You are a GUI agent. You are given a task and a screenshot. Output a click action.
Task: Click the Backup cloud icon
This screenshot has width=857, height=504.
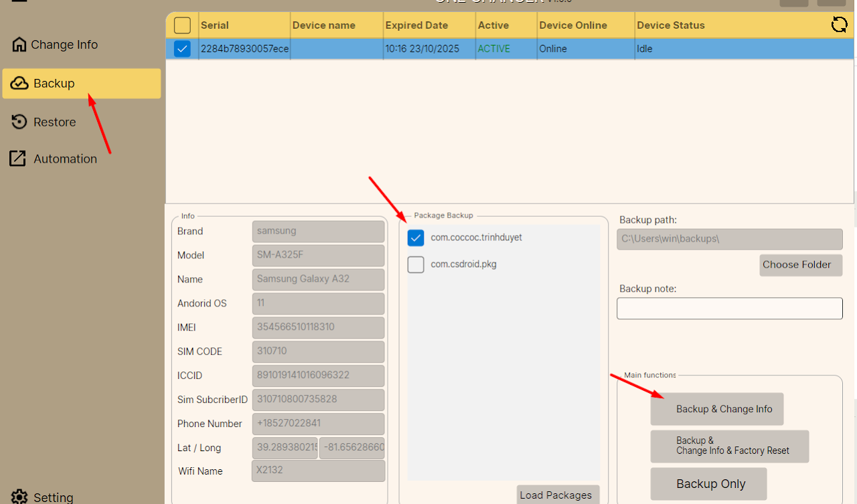(x=19, y=84)
